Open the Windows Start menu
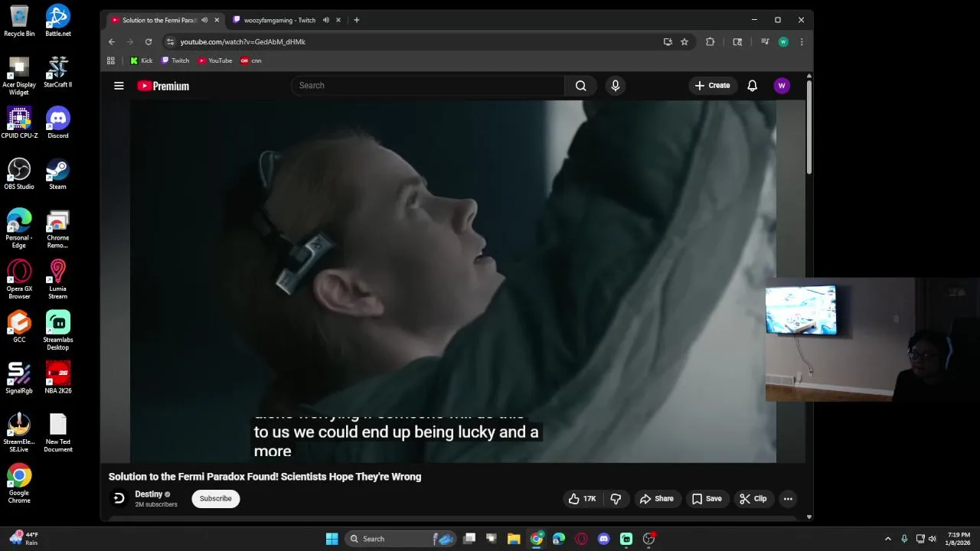 point(332,539)
